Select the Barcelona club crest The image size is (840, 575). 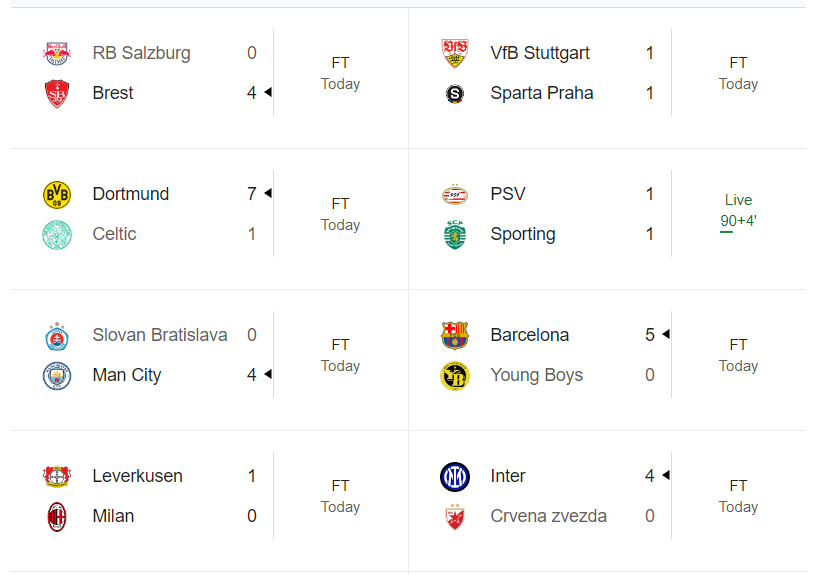click(x=455, y=335)
